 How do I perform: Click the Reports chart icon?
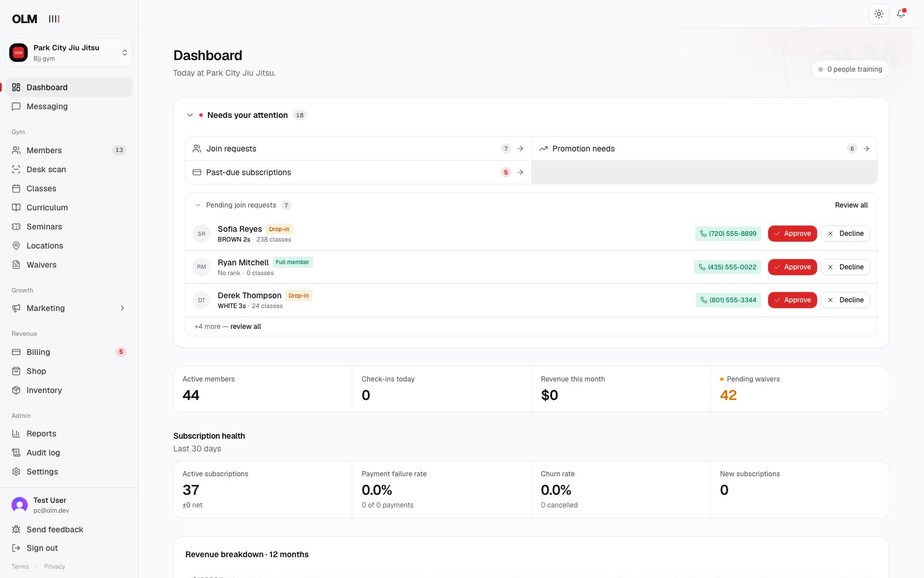[x=16, y=433]
